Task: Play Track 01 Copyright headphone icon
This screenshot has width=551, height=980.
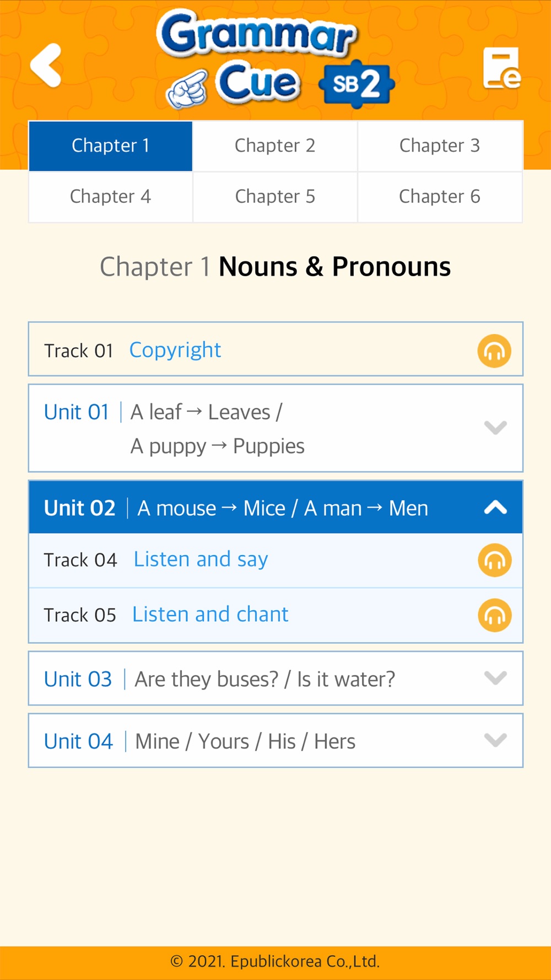Action: (x=494, y=351)
